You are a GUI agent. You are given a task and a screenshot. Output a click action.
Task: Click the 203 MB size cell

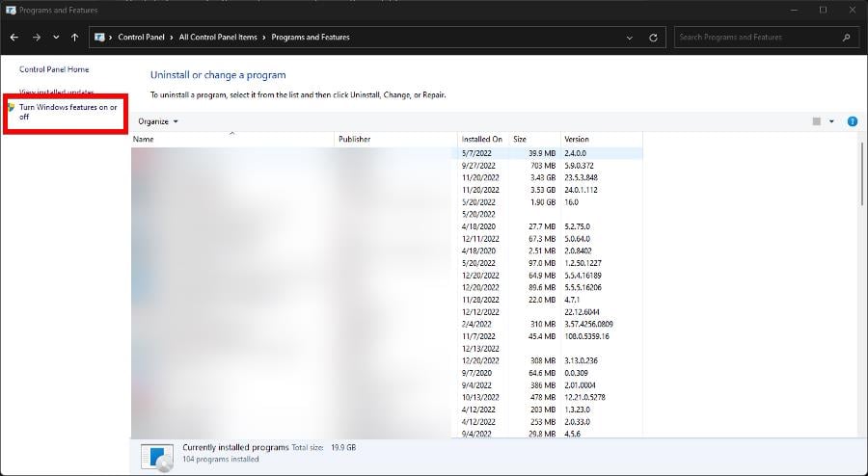click(543, 410)
